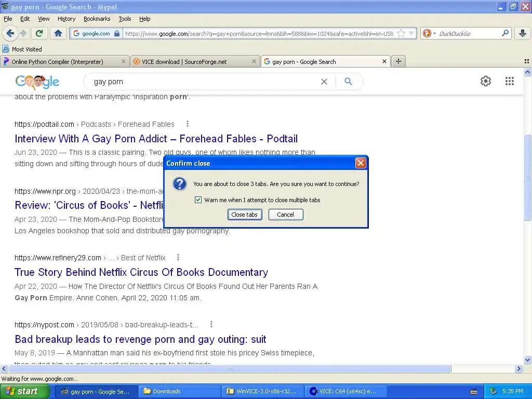This screenshot has height=399, width=532.
Task: Click the tray icon beside the clock
Action: point(493,392)
